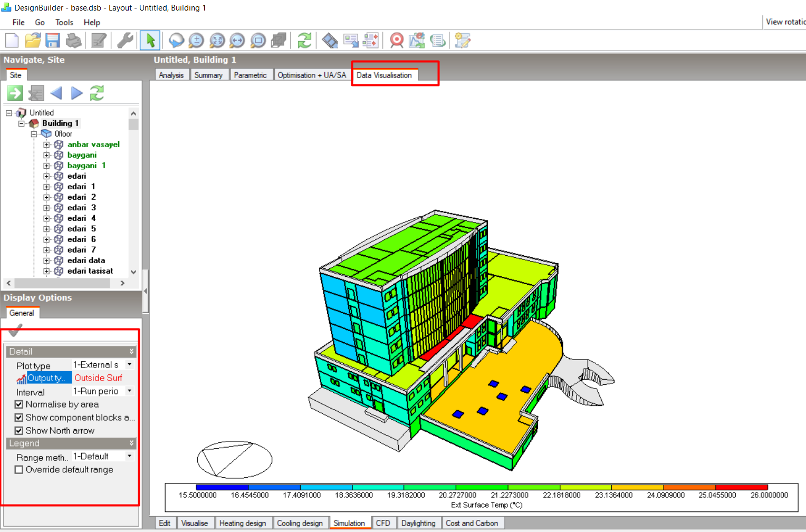Enable Override default range checkbox

click(19, 470)
